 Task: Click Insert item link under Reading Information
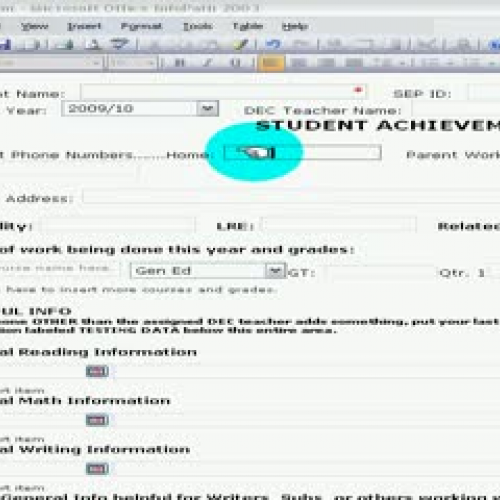22,390
